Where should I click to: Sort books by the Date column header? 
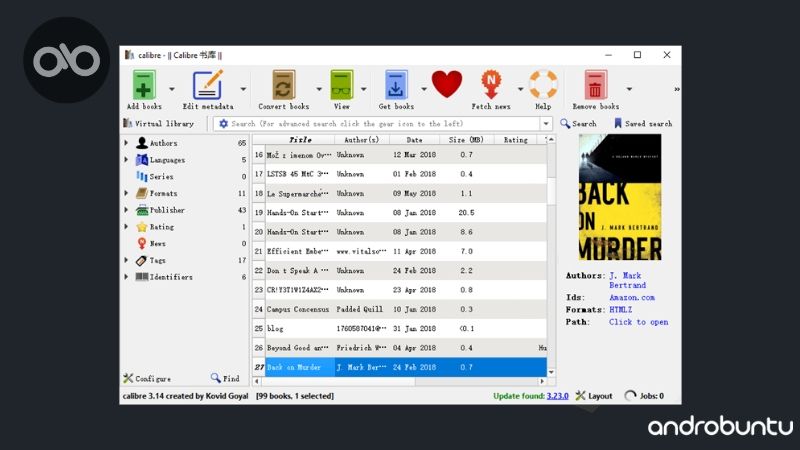[414, 140]
